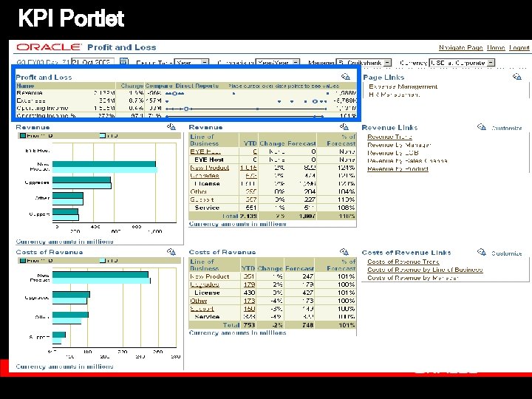Open the Currency USD at Corporate dropdown
This screenshot has height=399, width=532.
tap(462, 62)
